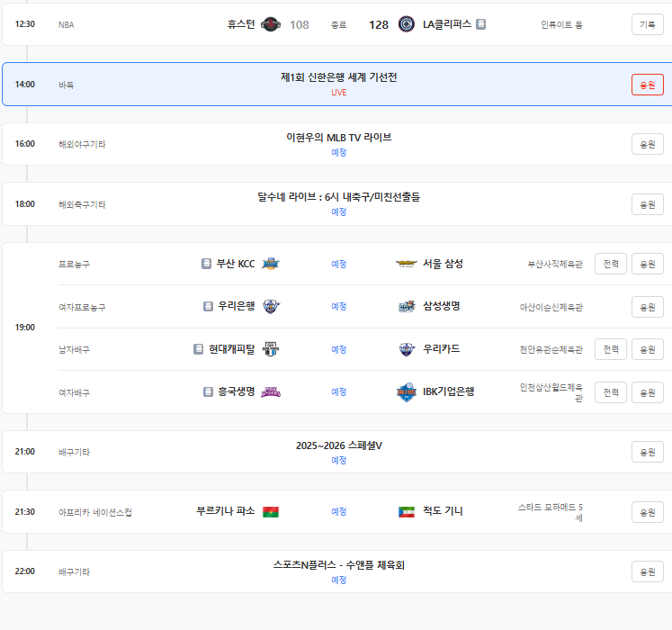Open the 이현우의 MLB TV 라이브 link

338,138
